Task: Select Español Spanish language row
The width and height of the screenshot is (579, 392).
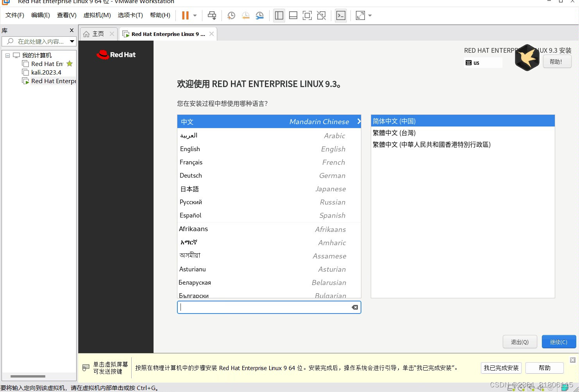Action: [x=269, y=215]
